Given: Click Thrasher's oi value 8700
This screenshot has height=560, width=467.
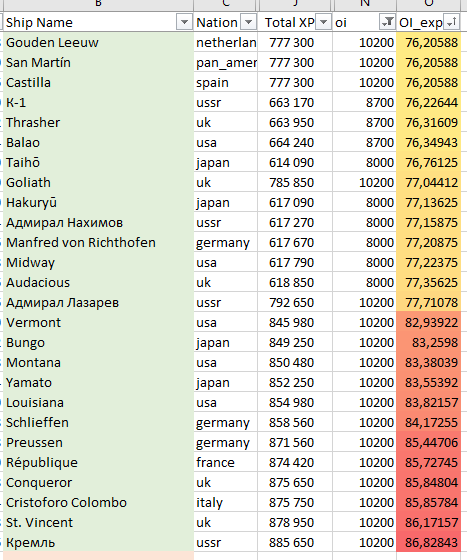Looking at the screenshot, I should [365, 122].
